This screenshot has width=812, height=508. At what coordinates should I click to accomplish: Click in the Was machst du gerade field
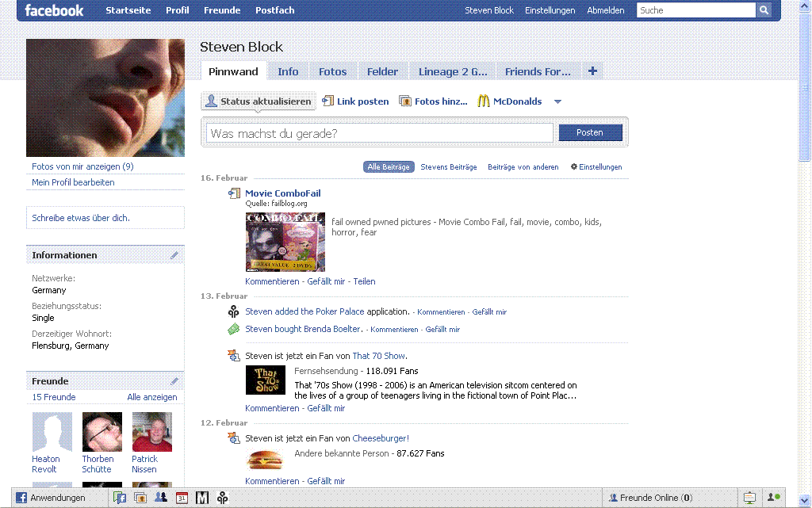tap(380, 133)
